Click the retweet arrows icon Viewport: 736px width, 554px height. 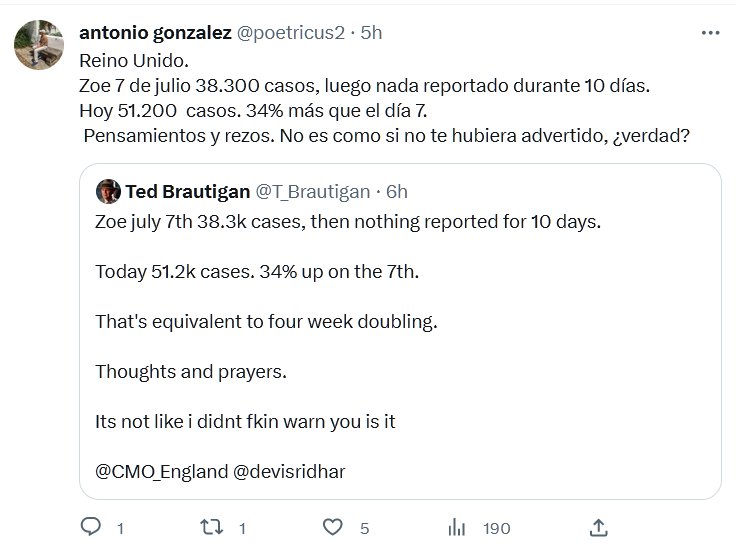point(212,527)
